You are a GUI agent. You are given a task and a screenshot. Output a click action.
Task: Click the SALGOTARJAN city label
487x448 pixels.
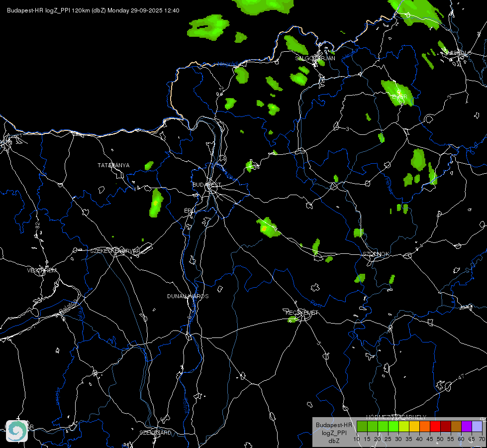[x=315, y=58]
